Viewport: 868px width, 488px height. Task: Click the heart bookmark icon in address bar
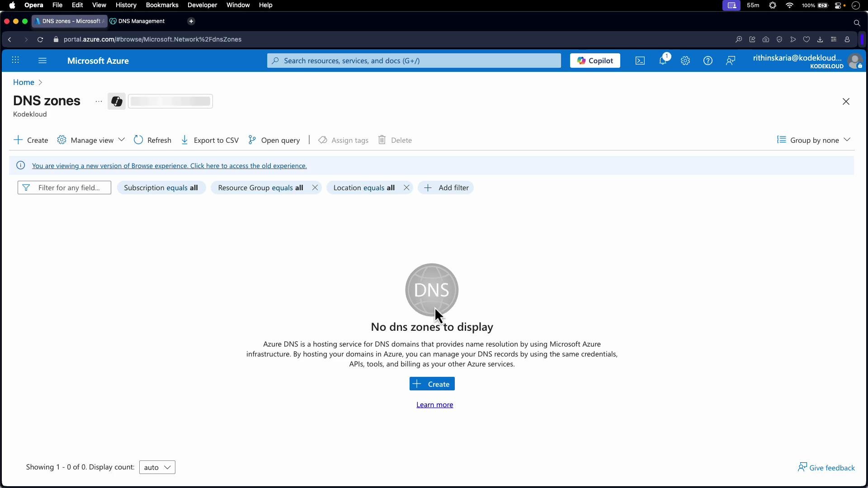click(x=807, y=39)
